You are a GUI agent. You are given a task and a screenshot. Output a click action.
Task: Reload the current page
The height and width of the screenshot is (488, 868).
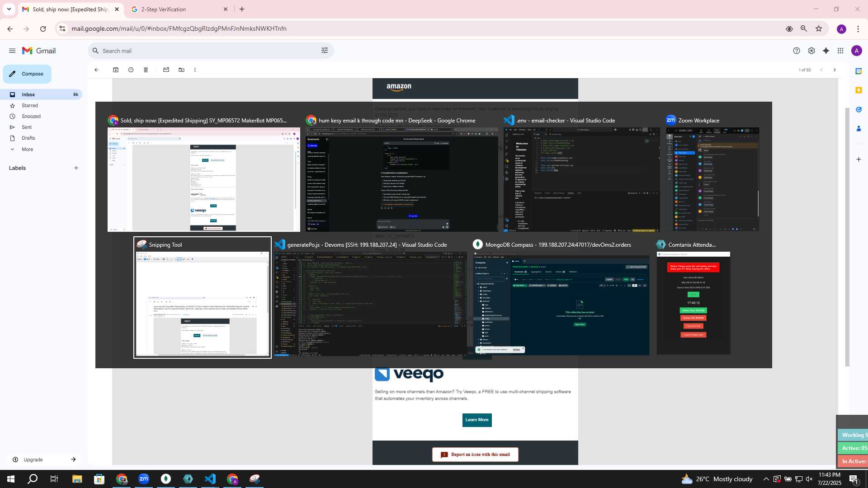pyautogui.click(x=43, y=28)
